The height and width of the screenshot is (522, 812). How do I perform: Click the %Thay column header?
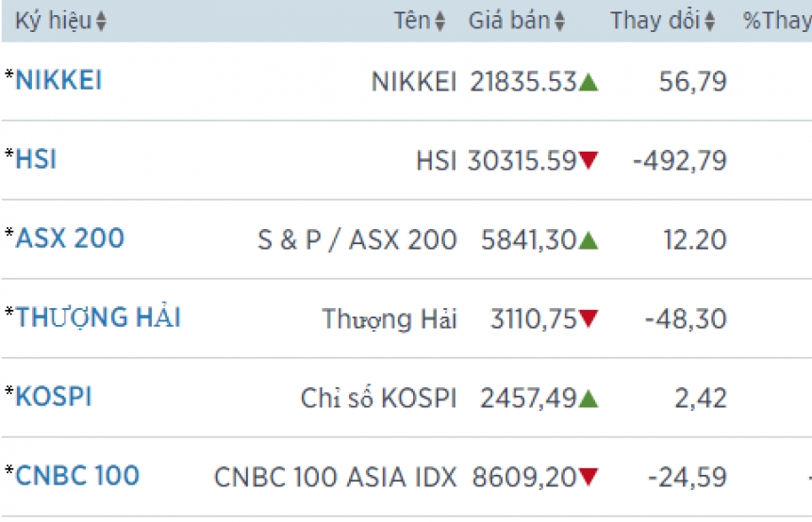(776, 21)
